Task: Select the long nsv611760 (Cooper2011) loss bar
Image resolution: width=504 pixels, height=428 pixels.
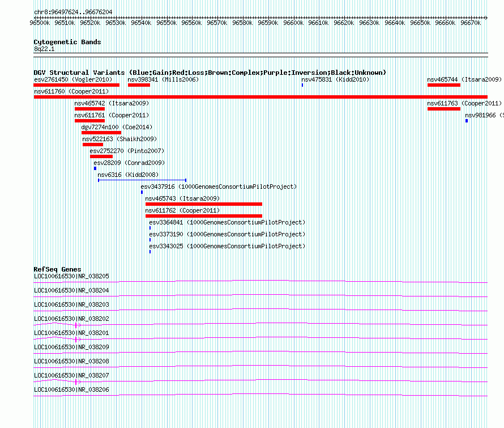Action: point(260,97)
